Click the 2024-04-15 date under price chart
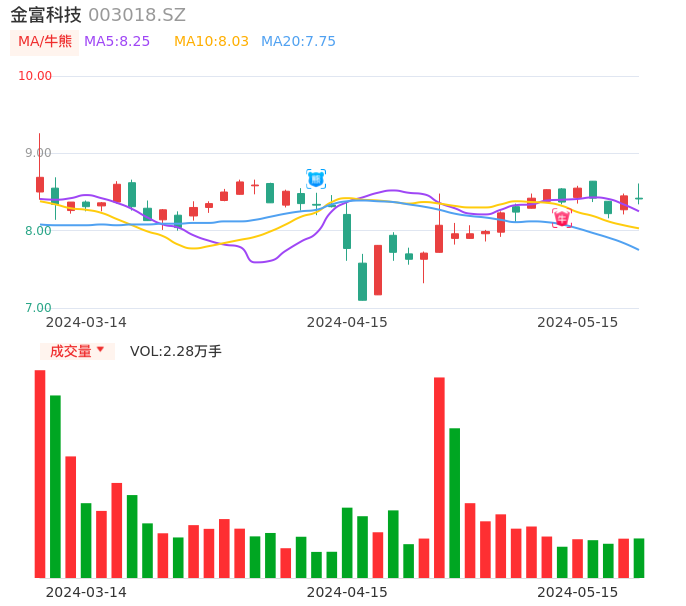The image size is (686, 606). (347, 322)
